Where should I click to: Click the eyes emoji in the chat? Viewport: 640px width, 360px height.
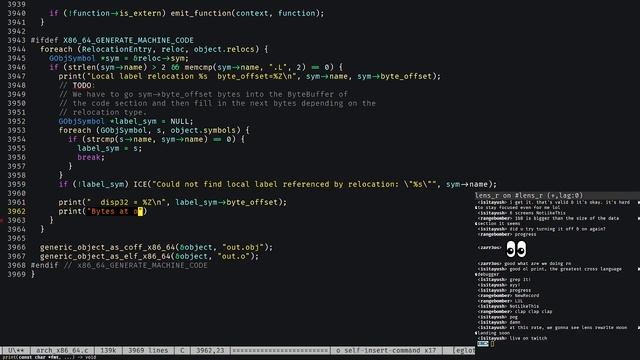pyautogui.click(x=516, y=249)
